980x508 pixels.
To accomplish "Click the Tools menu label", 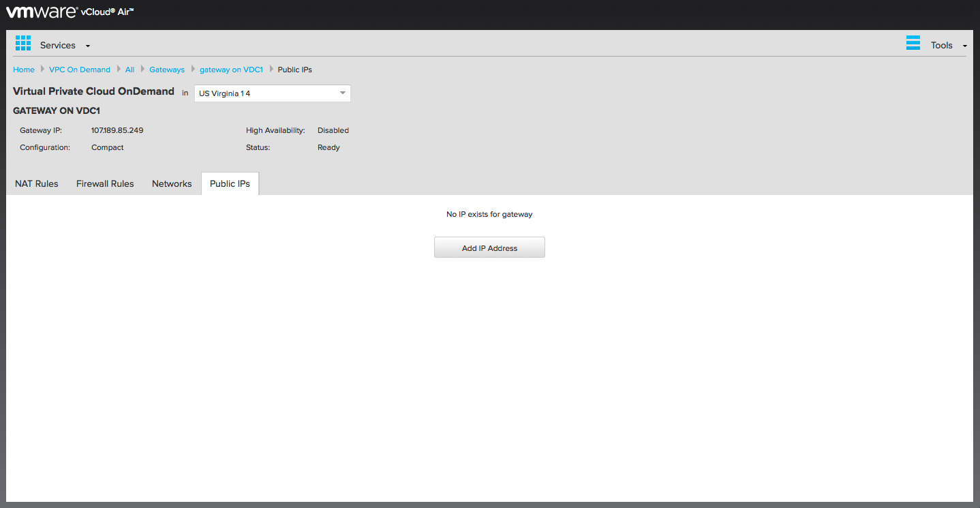I will click(941, 46).
